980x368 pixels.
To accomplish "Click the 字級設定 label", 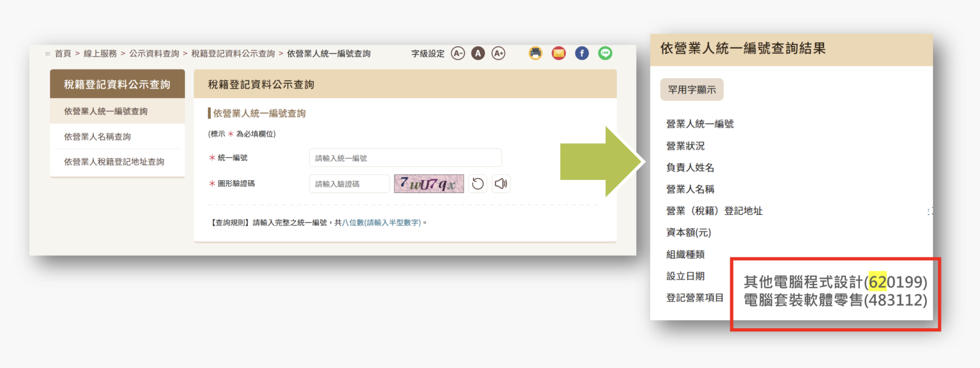I will (428, 54).
